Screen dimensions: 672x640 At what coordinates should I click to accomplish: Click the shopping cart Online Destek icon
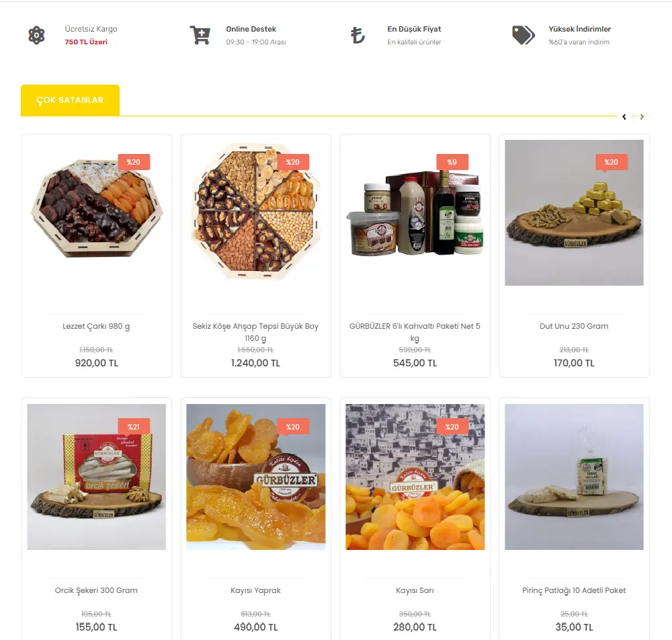(200, 35)
